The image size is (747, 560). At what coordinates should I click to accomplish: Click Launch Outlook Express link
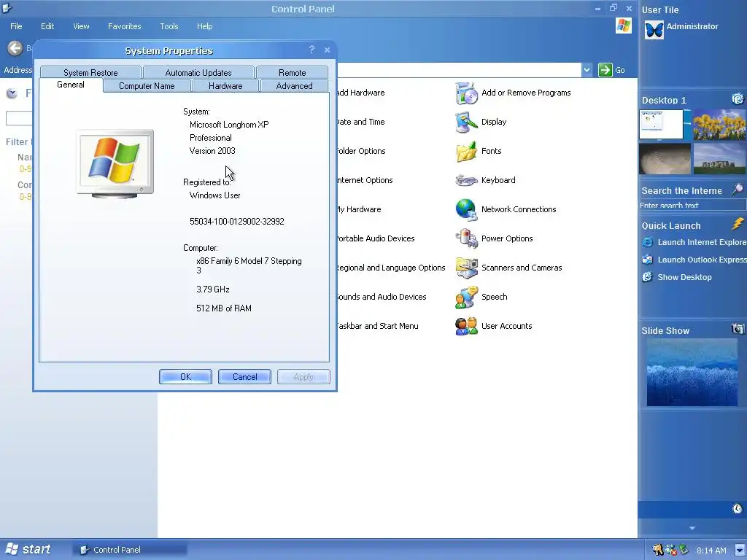pyautogui.click(x=702, y=260)
